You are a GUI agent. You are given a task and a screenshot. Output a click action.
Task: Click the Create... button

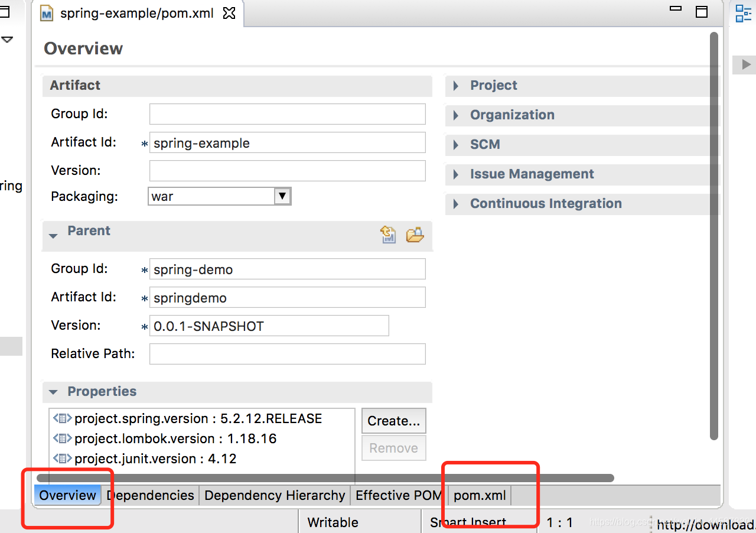tap(394, 421)
